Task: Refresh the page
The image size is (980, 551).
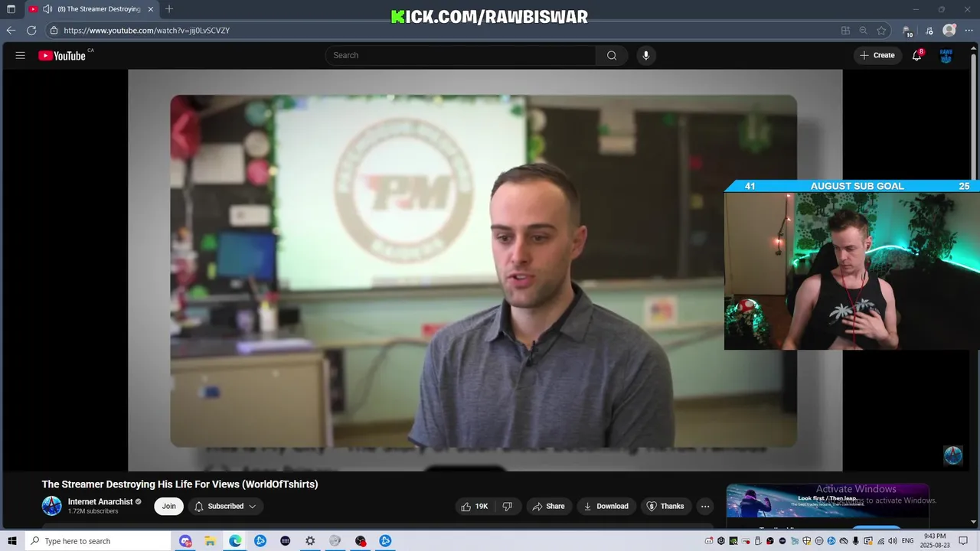Action: 31,31
